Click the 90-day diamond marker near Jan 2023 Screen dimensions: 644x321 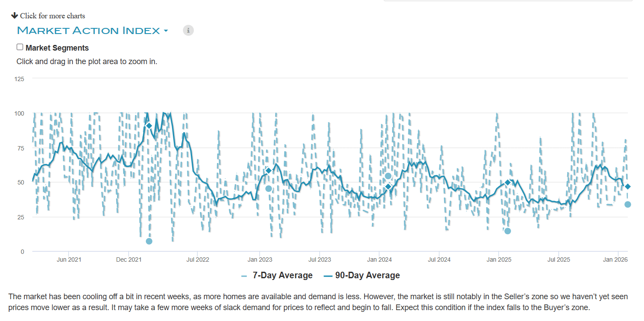[x=269, y=171]
